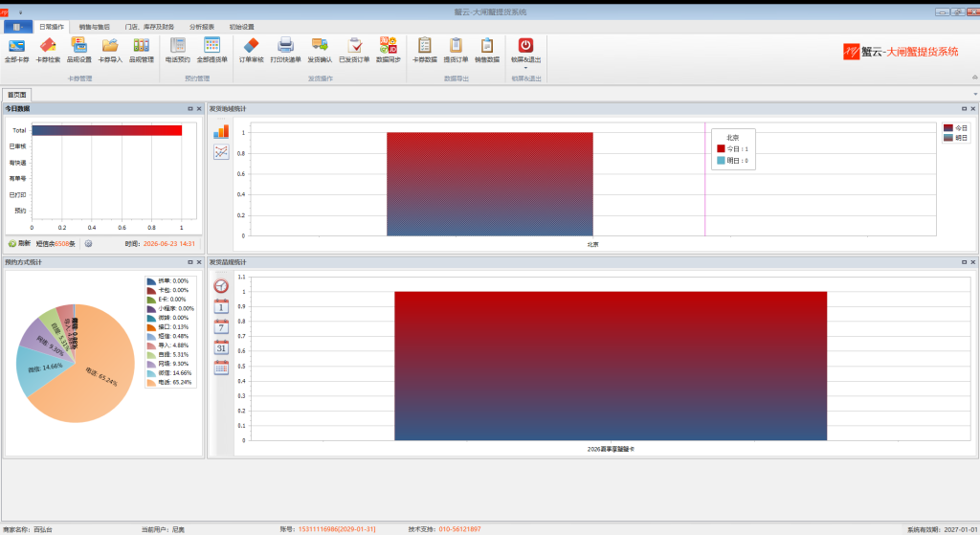The width and height of the screenshot is (980, 535).
Task: Collapse the ribbon with the corner arrow
Action: point(974,78)
